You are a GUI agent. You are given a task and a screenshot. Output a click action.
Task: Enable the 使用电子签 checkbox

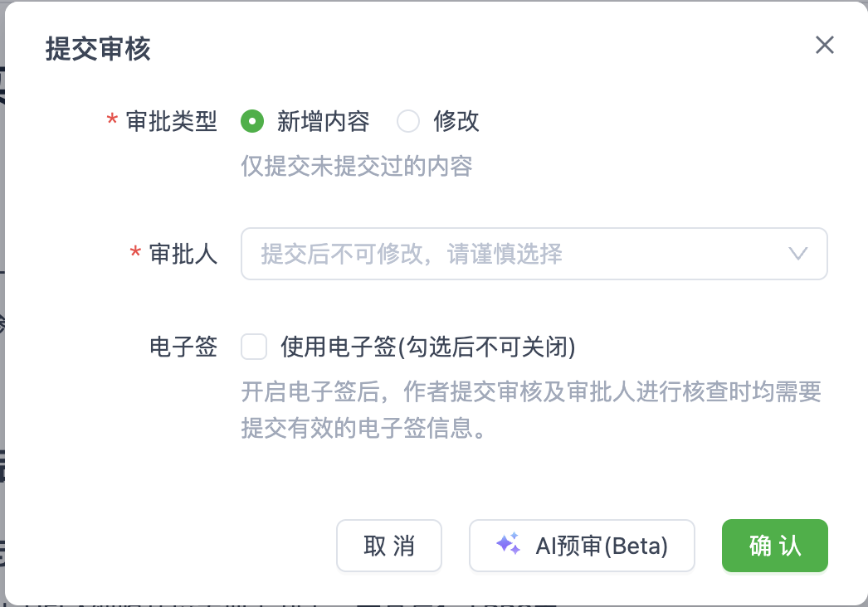pos(254,347)
